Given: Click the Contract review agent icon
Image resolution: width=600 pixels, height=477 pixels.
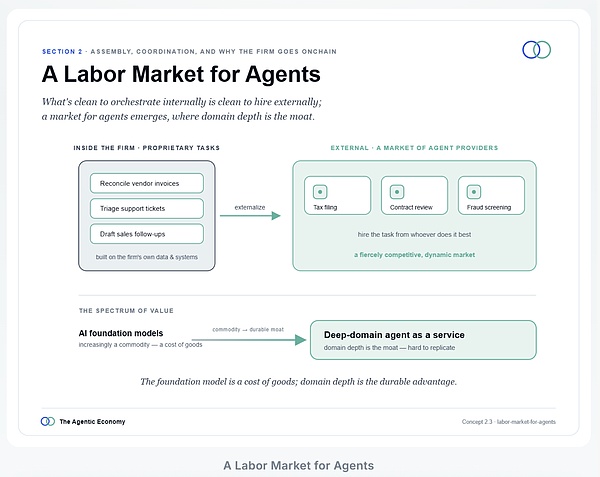Looking at the screenshot, I should 397,192.
